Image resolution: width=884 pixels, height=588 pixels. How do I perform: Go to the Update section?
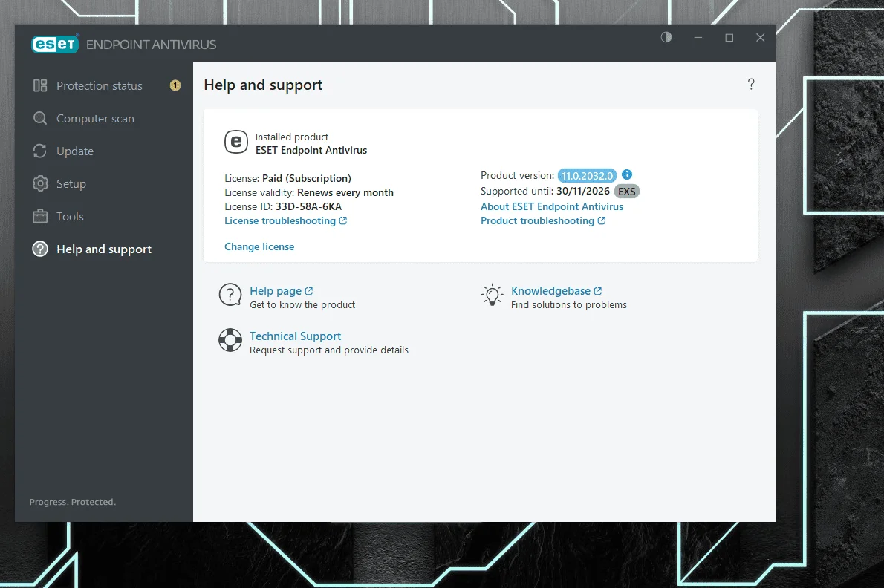[x=75, y=151]
